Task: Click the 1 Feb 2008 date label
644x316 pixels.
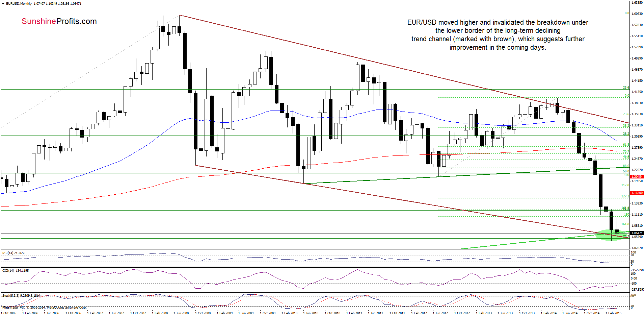Action: point(160,313)
